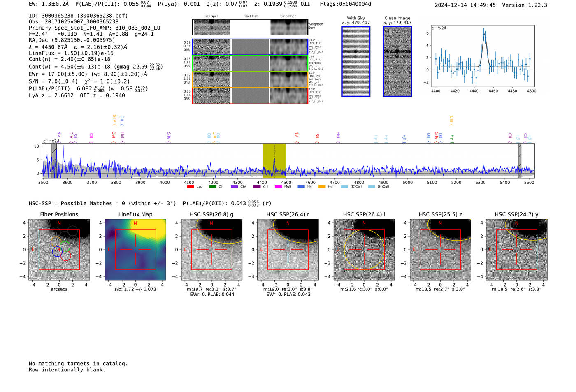Click the ID: 3000365238 text line
The image size is (576, 392).
click(x=78, y=16)
